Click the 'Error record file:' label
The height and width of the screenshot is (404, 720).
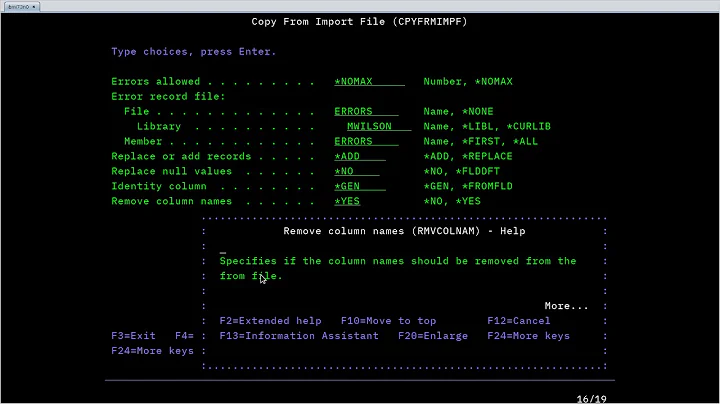168,97
